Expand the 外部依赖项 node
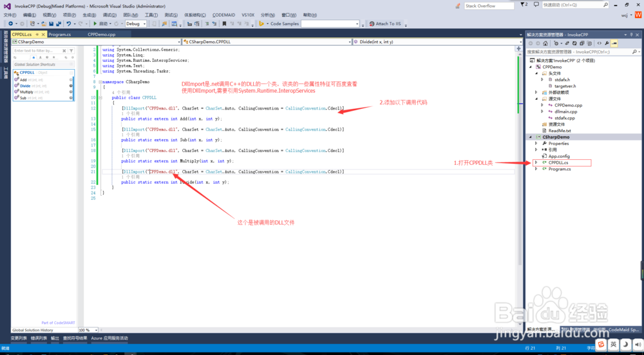Viewport: 644px width, 355px height. point(536,92)
